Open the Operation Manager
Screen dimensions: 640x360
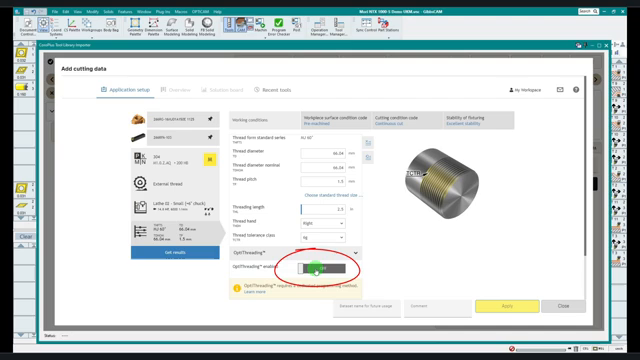[x=319, y=27]
